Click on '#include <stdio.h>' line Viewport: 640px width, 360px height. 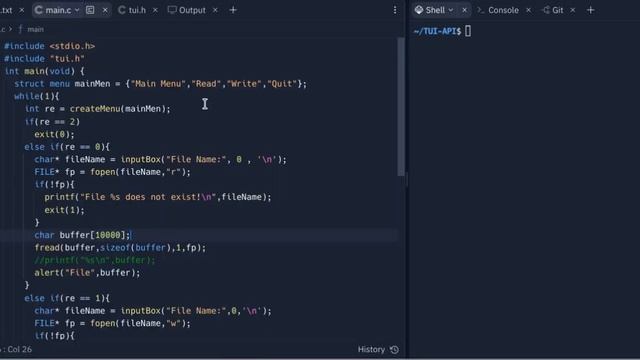click(x=50, y=46)
